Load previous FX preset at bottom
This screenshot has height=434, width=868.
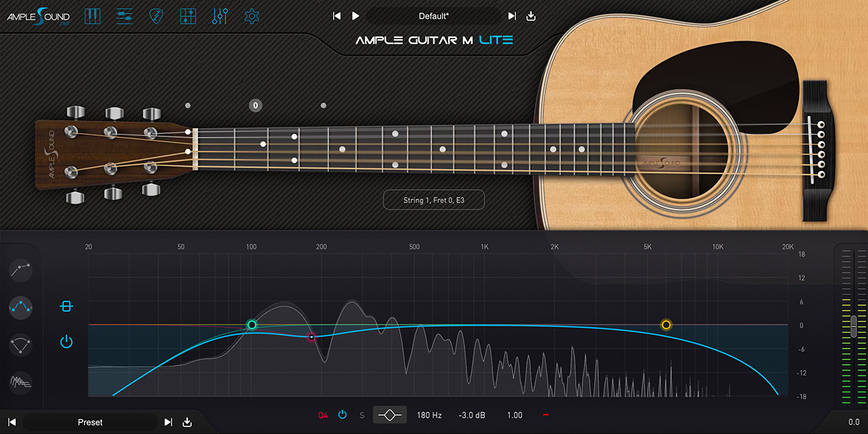tap(12, 422)
